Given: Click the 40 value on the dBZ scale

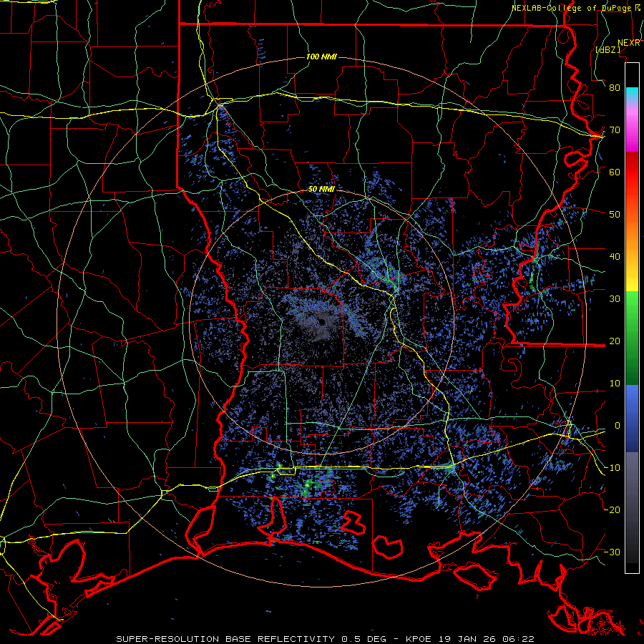Looking at the screenshot, I should coord(615,257).
